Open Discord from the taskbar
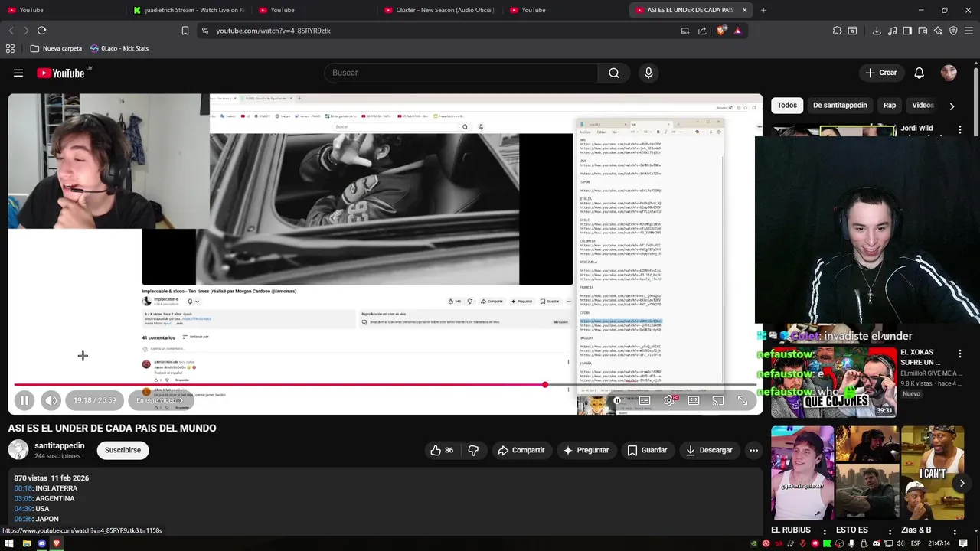 [41, 543]
